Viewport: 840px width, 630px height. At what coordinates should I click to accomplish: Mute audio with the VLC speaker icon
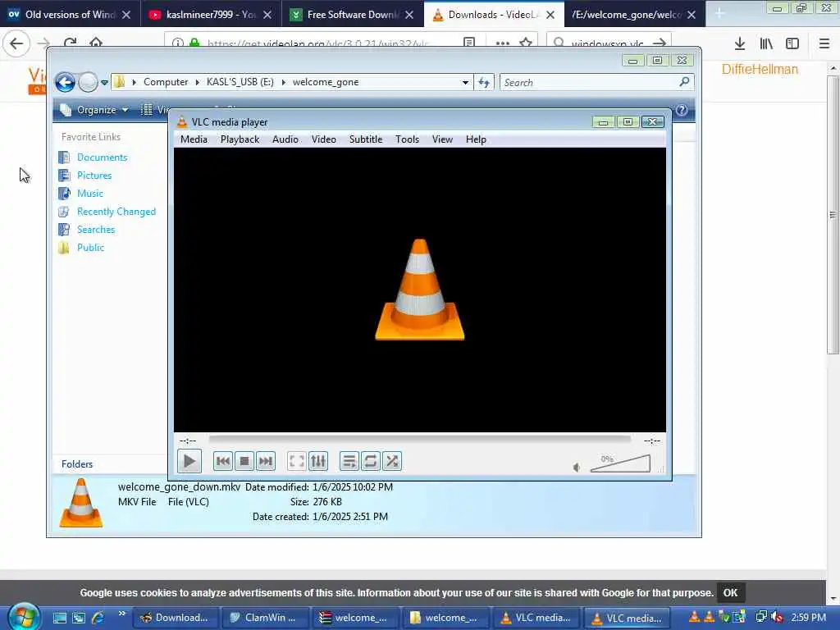tap(577, 467)
